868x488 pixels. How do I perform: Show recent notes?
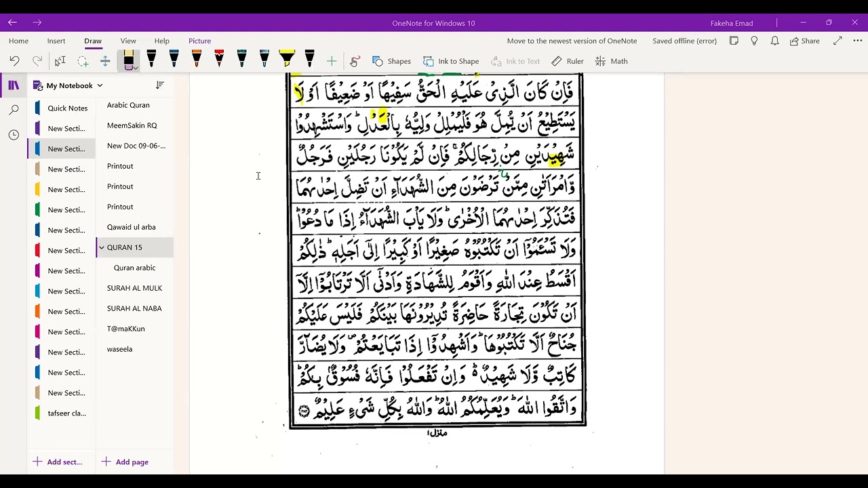pos(14,135)
